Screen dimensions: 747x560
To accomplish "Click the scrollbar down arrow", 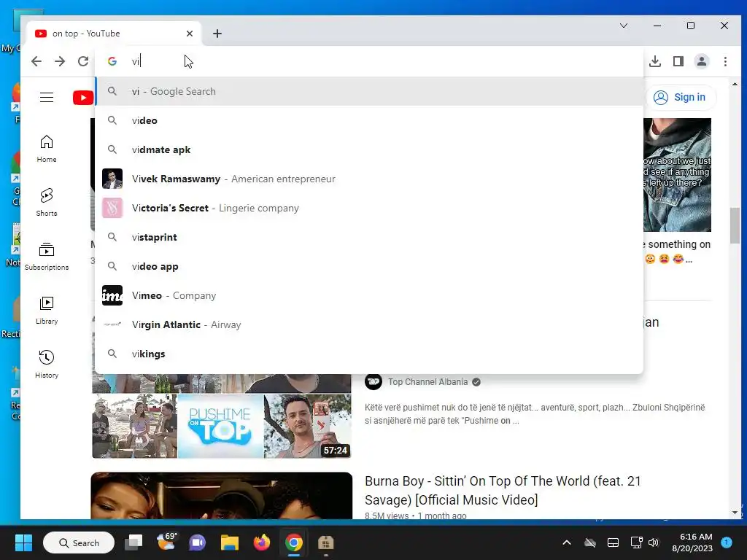I will click(x=735, y=513).
